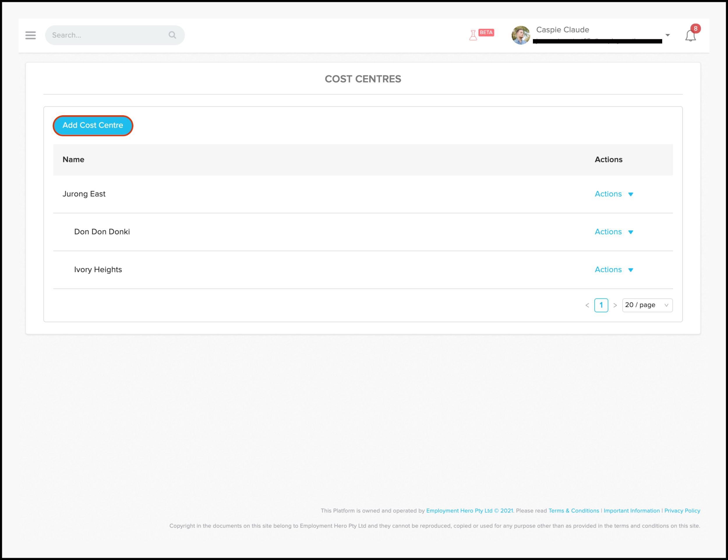Open the beta lab flask icon
This screenshot has height=560, width=728.
[x=473, y=35]
